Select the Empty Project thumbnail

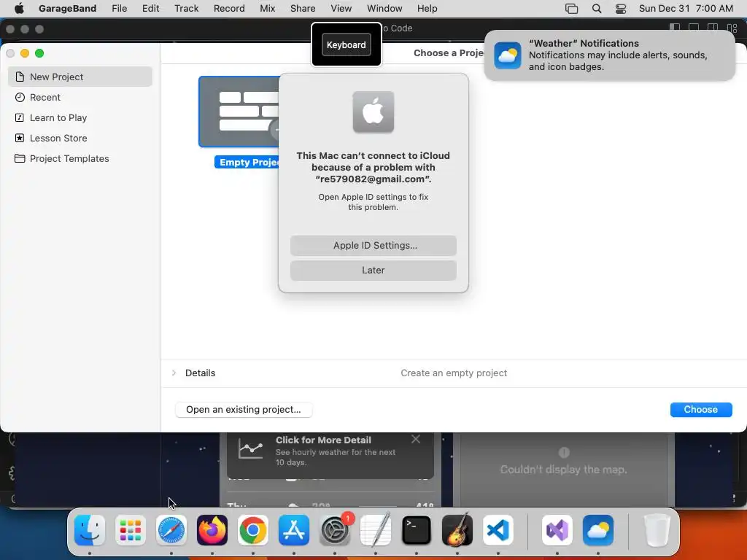(239, 112)
